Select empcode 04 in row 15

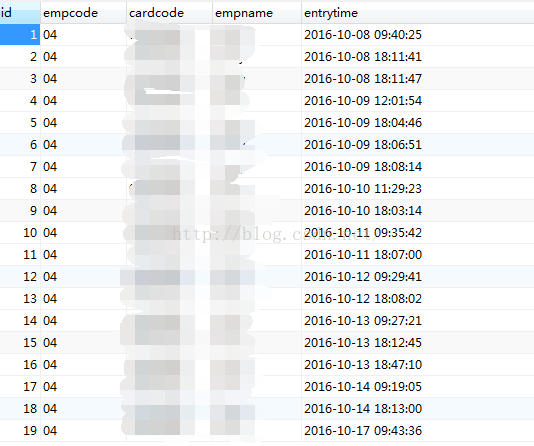pyautogui.click(x=50, y=343)
